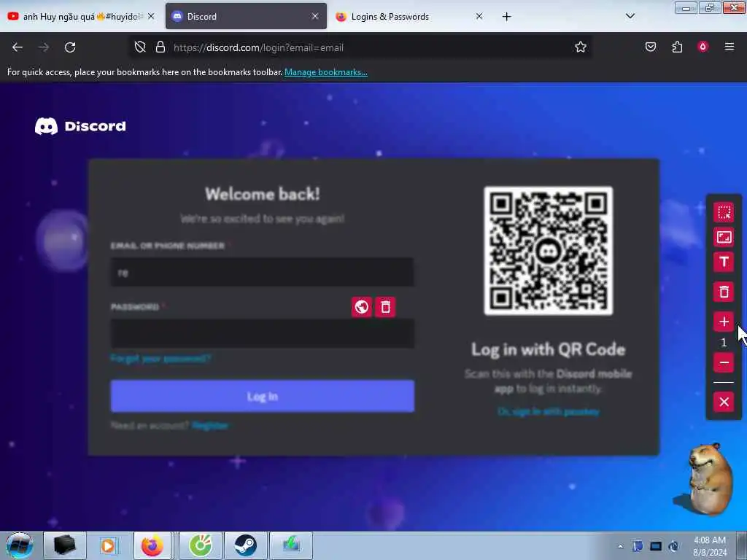This screenshot has width=747, height=560.
Task: Close the Discord tab
Action: 315,16
